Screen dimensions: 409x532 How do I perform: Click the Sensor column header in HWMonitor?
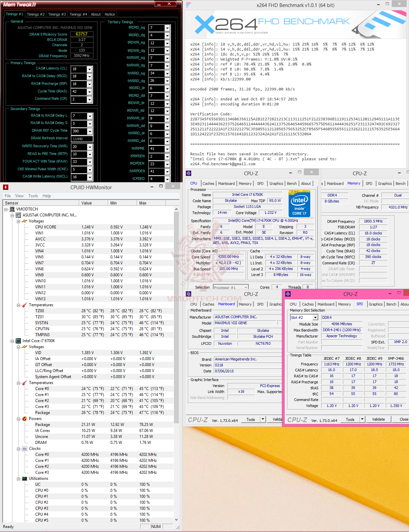(41, 203)
